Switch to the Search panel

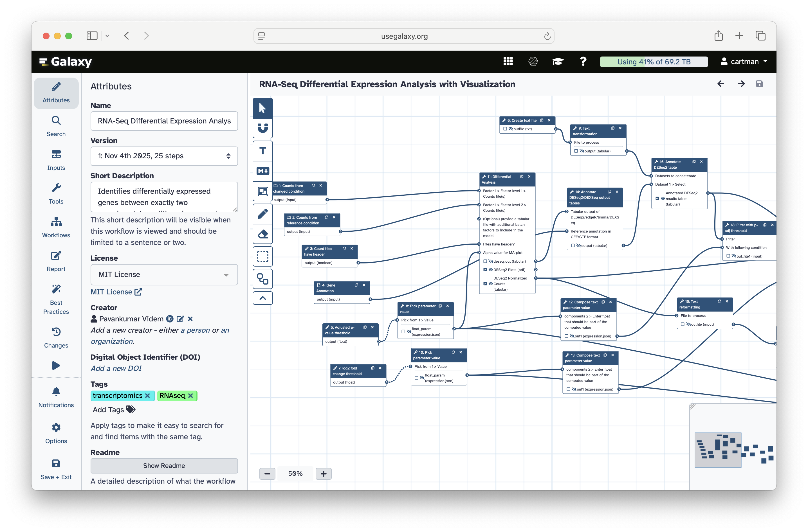[x=56, y=126]
